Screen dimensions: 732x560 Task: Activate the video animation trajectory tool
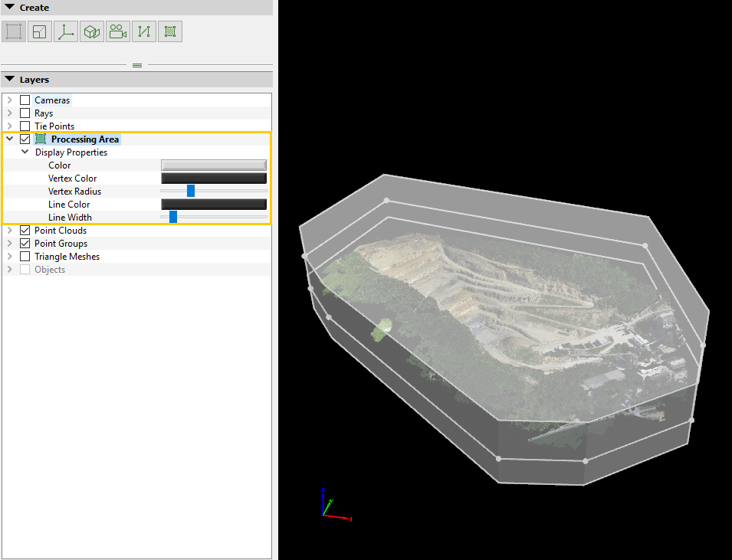click(118, 31)
